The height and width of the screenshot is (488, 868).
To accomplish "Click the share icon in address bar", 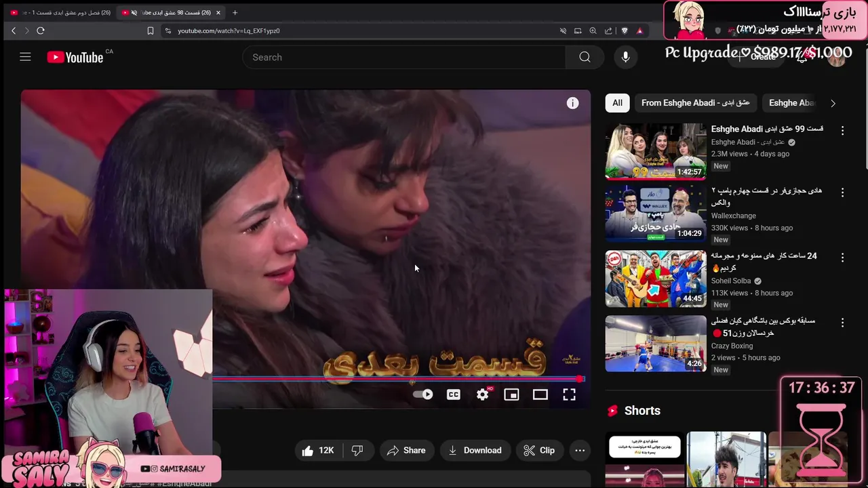I will (608, 30).
